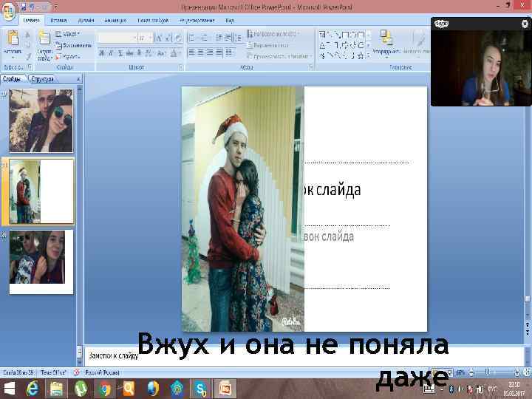Open Преобразовать в SmartArt dropdown
The height and width of the screenshot is (399, 532).
click(x=279, y=56)
